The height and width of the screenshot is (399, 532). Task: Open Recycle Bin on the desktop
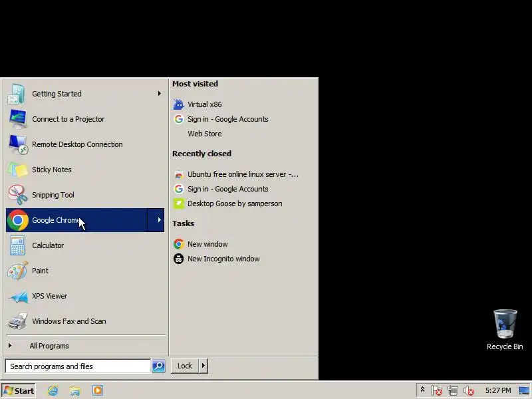coord(505,329)
